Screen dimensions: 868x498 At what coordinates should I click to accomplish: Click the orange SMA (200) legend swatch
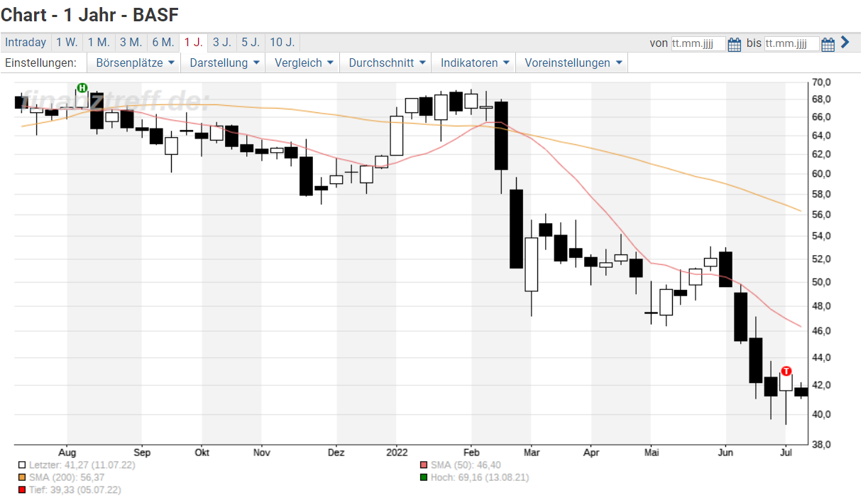(23, 478)
